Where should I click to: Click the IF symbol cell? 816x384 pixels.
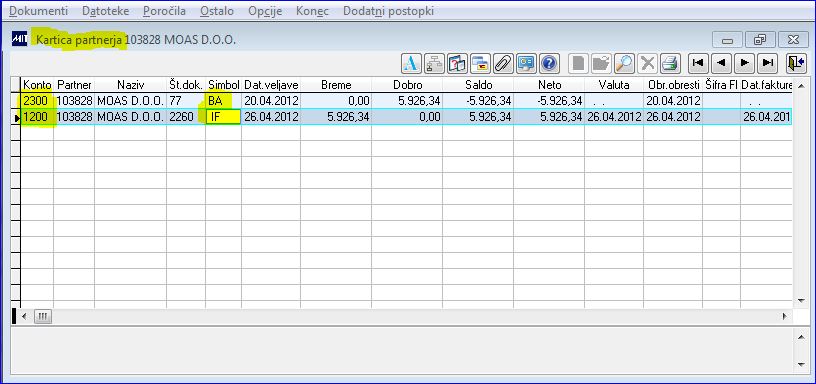pyautogui.click(x=223, y=117)
